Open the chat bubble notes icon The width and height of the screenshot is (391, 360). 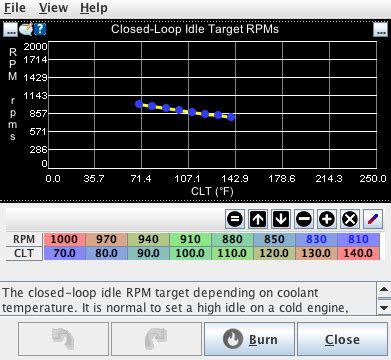pyautogui.click(x=26, y=29)
